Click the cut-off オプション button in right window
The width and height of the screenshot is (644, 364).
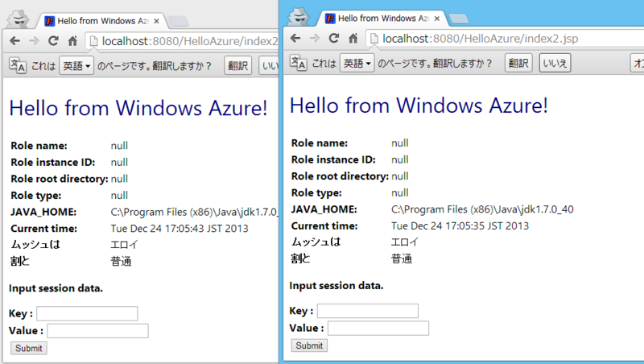coord(638,64)
